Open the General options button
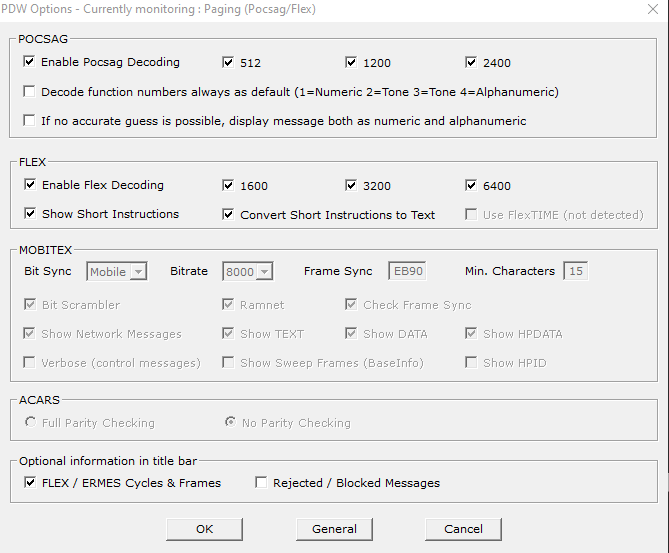The image size is (669, 553). click(334, 529)
